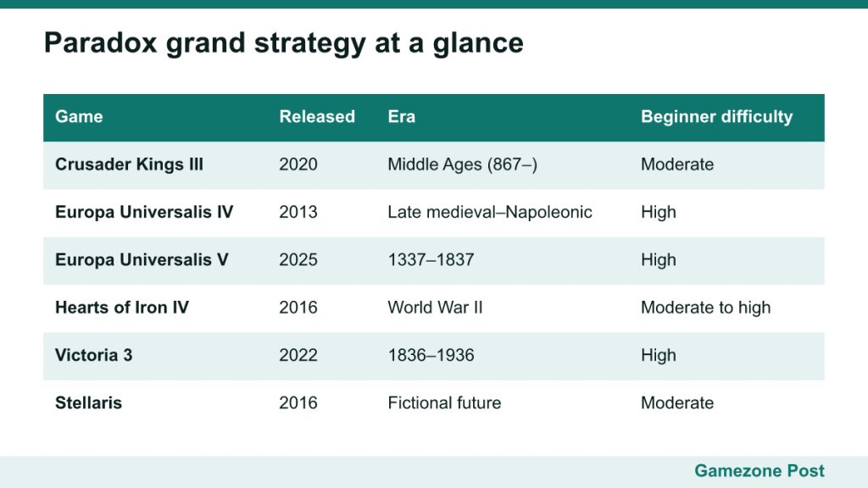Select the "Hearts of Iron IV" game name
Viewport: 868px width, 488px height.
(x=122, y=307)
